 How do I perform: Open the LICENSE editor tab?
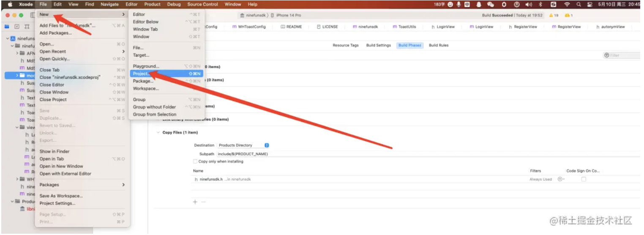[327, 27]
